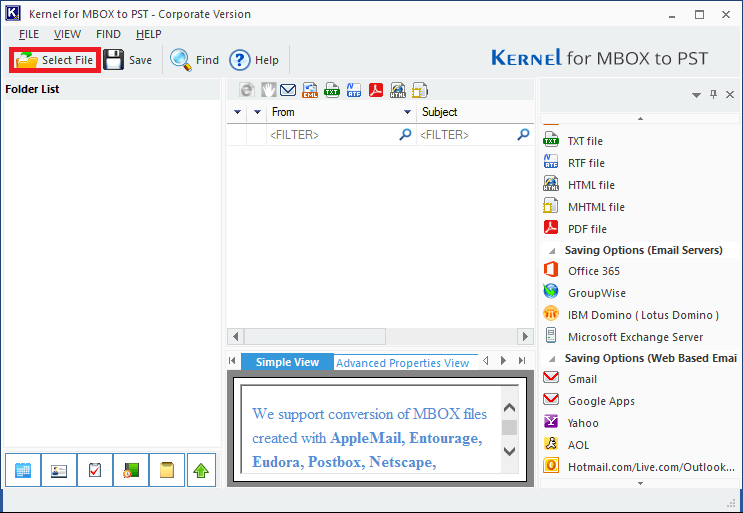Click the message list horizontal scrollbar left arrow

pyautogui.click(x=236, y=337)
